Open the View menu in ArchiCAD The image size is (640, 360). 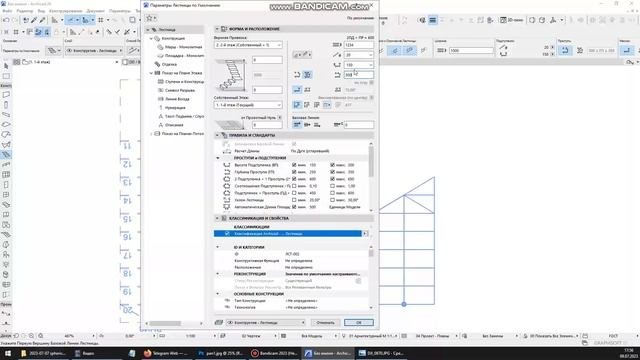click(41, 11)
